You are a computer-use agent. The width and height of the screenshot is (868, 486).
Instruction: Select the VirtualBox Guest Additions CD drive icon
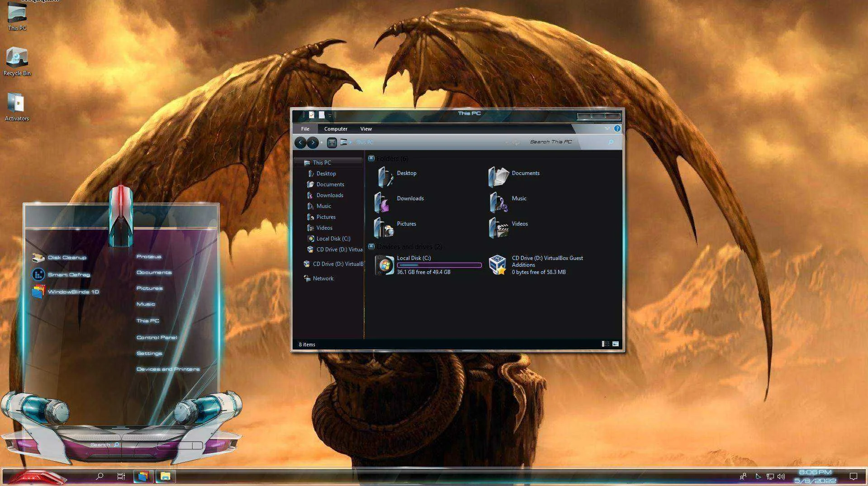click(x=498, y=265)
